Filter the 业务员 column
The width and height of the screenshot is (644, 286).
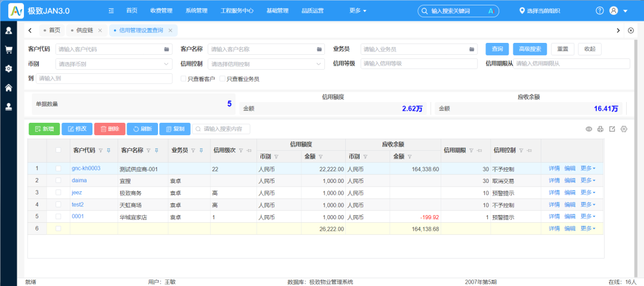[193, 151]
